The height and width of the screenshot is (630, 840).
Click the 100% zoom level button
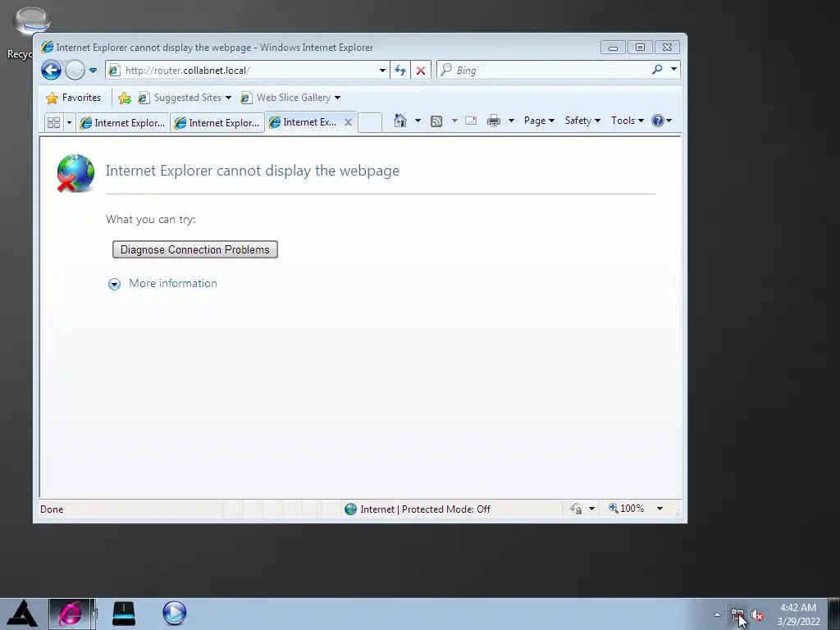pos(626,509)
